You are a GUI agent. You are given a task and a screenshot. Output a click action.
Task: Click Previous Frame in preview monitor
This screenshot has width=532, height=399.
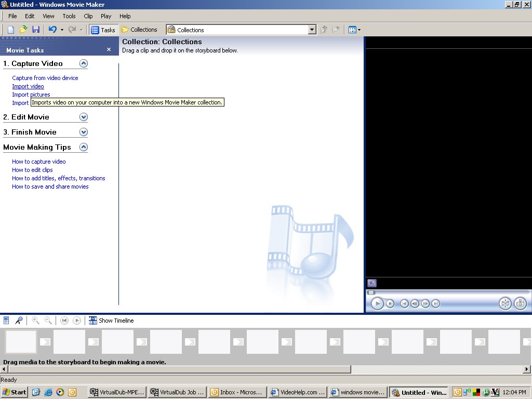click(415, 303)
